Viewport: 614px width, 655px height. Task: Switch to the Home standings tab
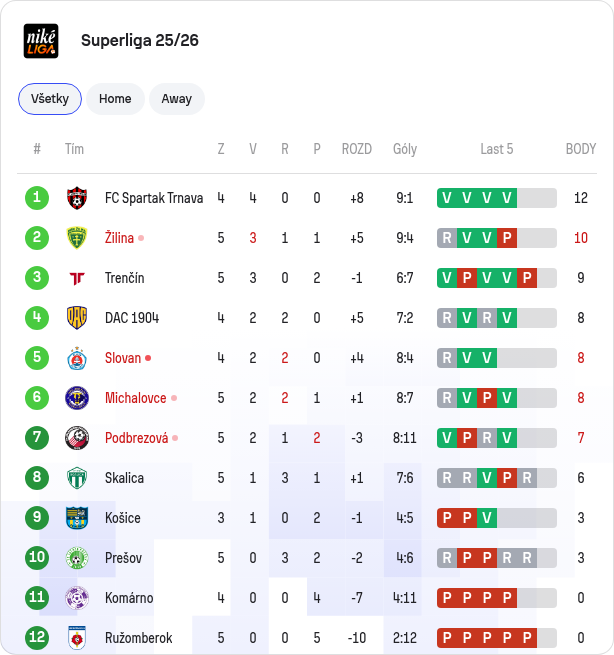point(115,99)
